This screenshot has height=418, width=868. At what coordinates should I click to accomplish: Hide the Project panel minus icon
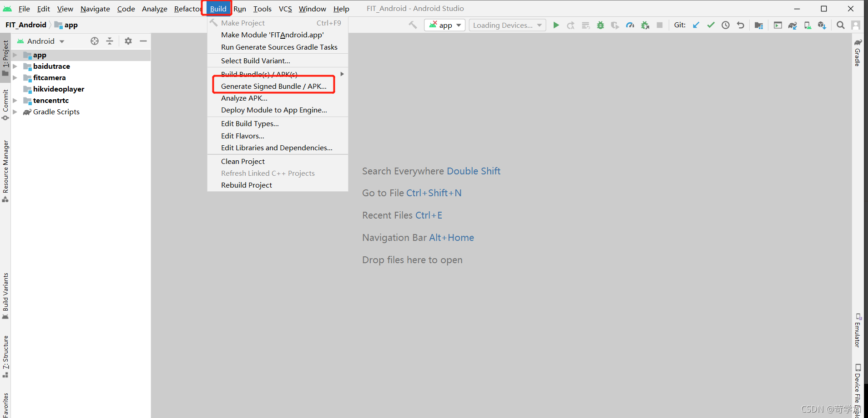pyautogui.click(x=143, y=41)
